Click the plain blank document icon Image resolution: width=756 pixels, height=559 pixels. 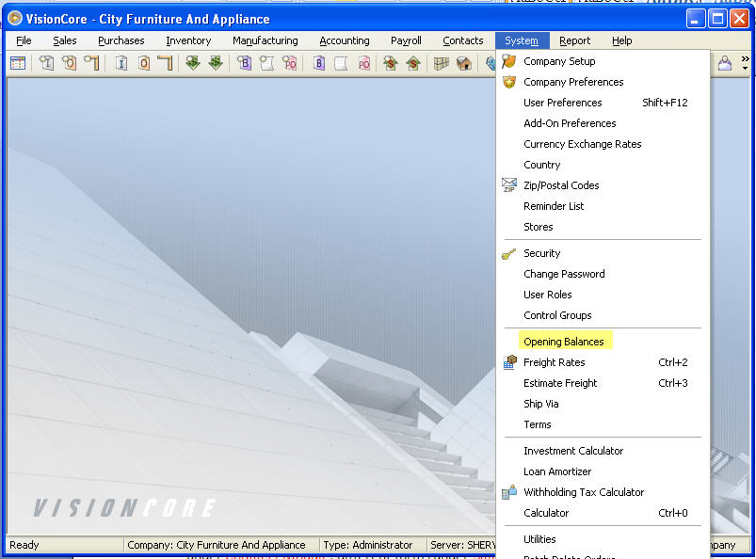click(341, 63)
